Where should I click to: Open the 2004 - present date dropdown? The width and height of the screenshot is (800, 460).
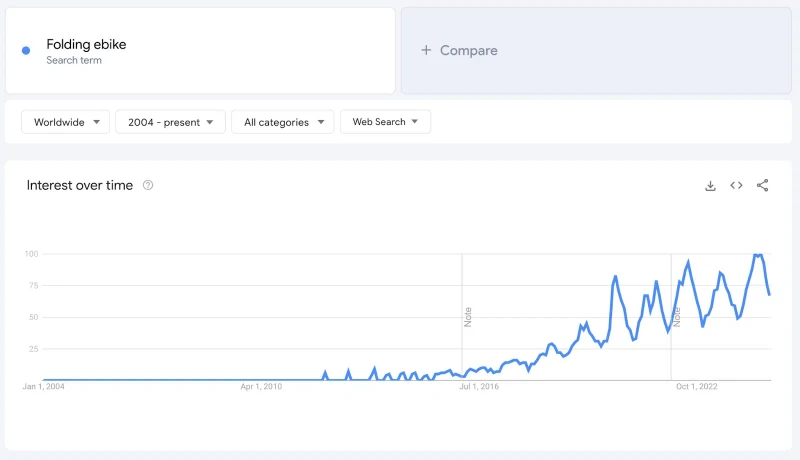click(x=170, y=122)
